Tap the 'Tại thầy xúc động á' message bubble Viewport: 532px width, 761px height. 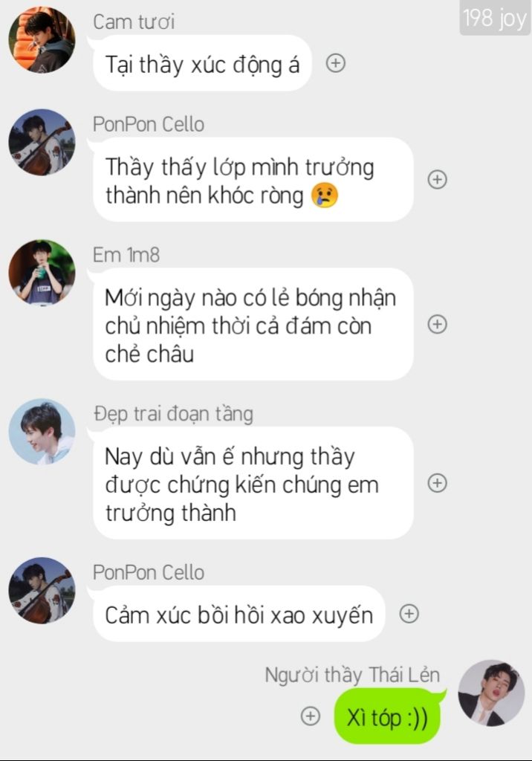(x=202, y=63)
